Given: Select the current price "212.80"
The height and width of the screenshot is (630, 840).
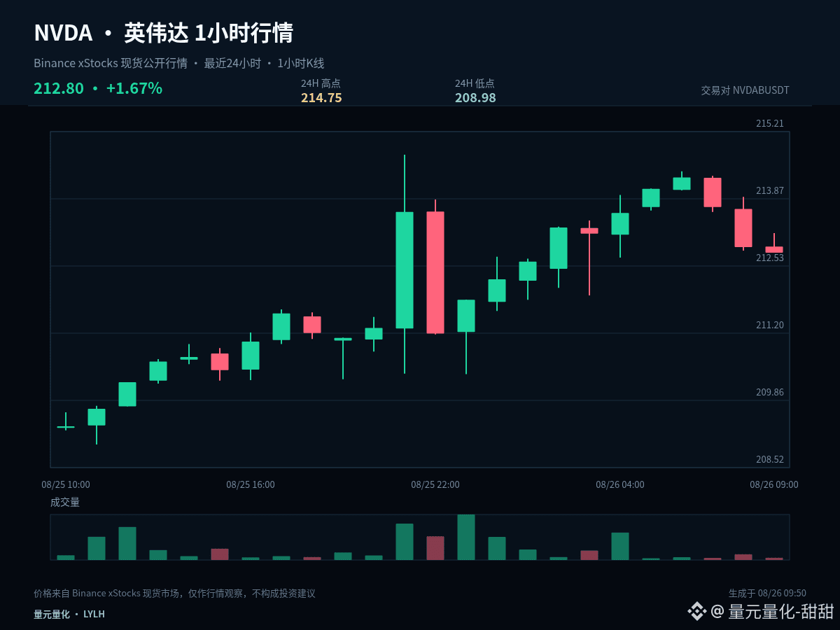Looking at the screenshot, I should point(59,89).
